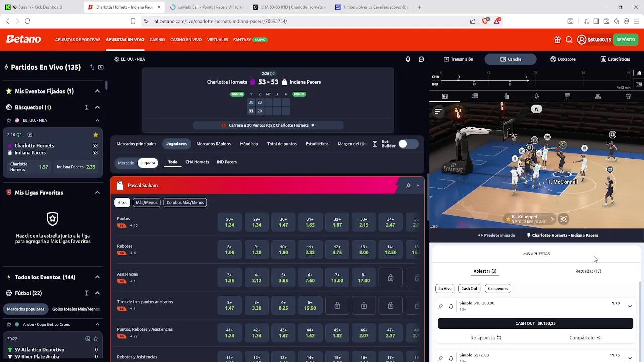
Task: Click the pin icon on $10.000,00 bet
Action: click(441, 306)
